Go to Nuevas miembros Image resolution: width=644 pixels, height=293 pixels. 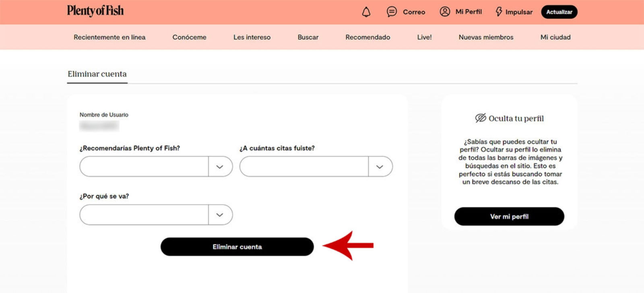tap(486, 37)
